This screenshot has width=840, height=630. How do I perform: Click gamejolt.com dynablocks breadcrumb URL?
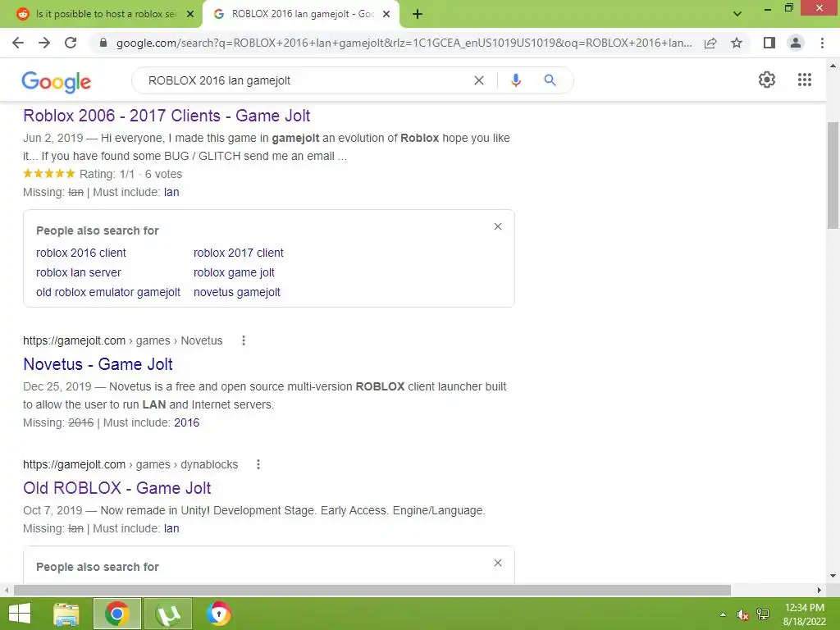click(130, 464)
